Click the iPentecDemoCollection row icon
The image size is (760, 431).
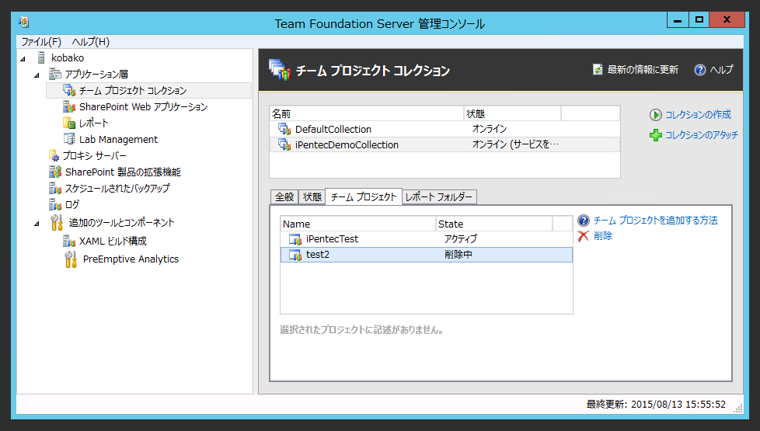point(284,144)
